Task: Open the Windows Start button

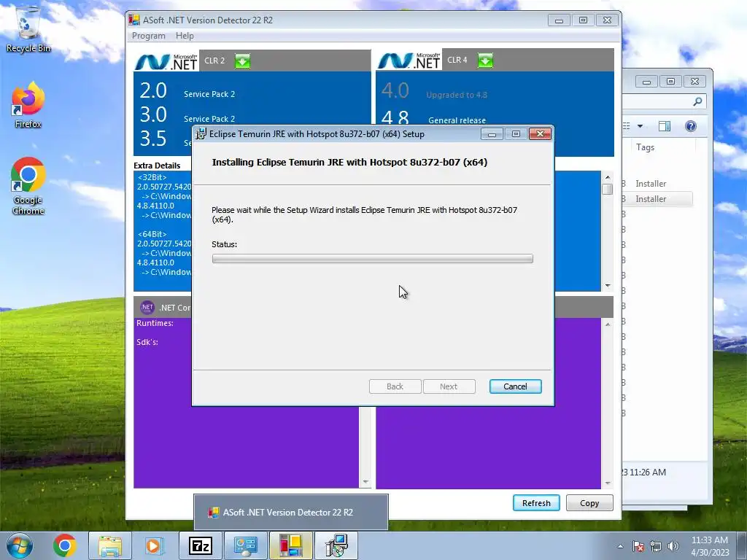Action: pos(19,545)
